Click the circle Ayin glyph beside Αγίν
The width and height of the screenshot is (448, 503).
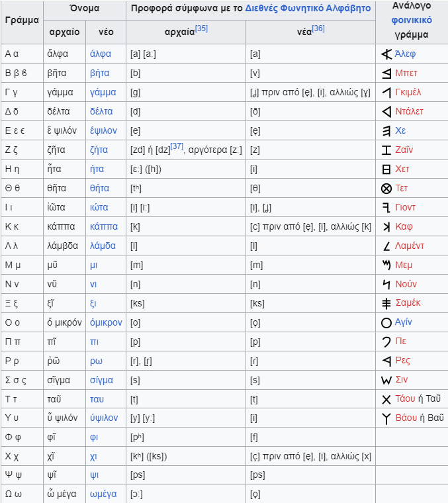tap(386, 322)
